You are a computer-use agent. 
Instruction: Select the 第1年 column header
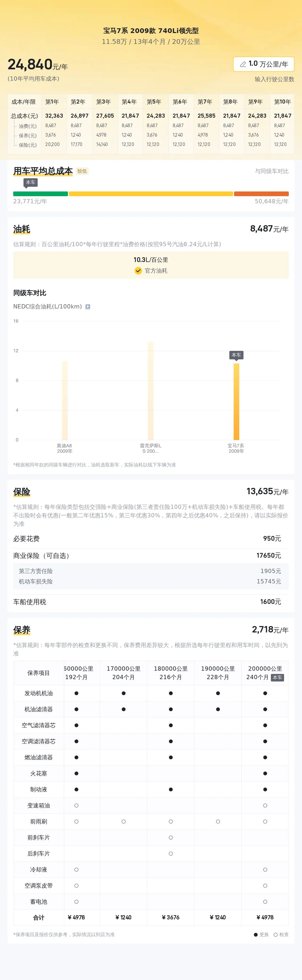coord(52,102)
